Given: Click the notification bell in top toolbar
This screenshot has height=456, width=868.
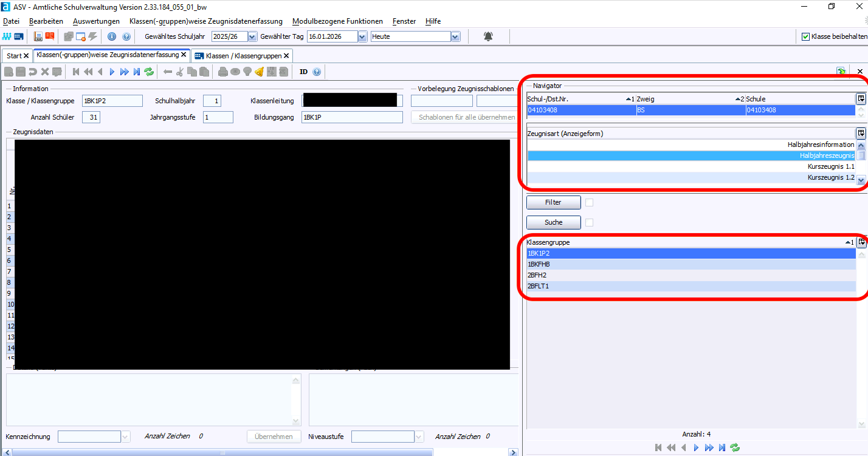Looking at the screenshot, I should coord(488,36).
